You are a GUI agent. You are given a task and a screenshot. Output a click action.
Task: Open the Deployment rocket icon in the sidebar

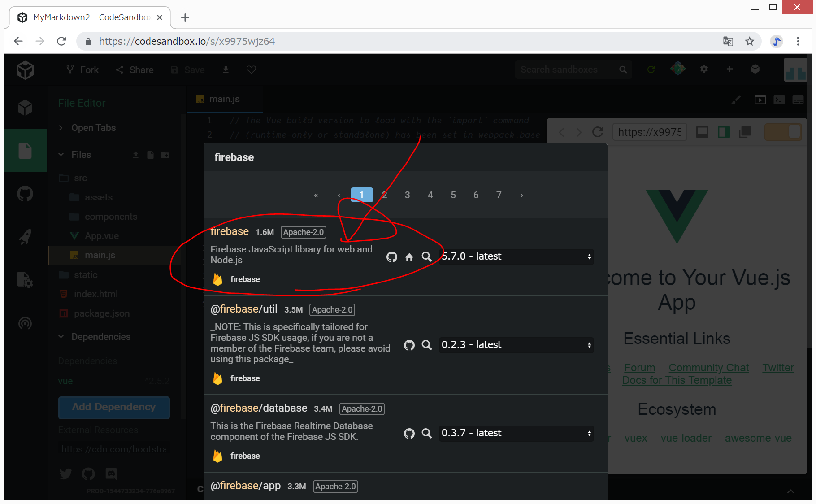pos(25,237)
